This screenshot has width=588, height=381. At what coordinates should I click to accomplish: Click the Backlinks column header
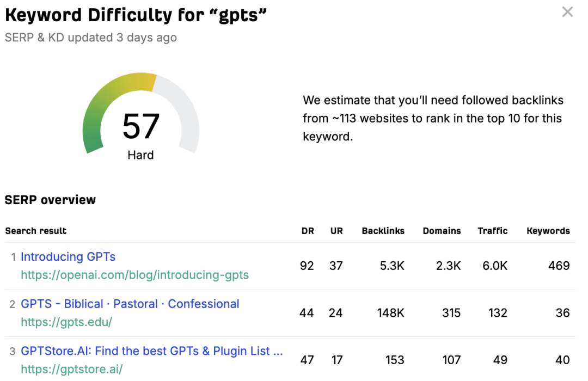point(383,231)
